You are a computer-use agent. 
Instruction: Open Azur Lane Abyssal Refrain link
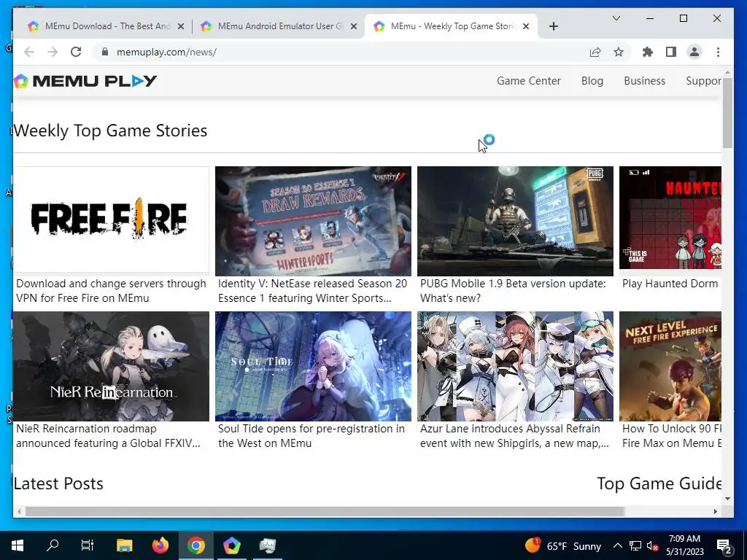[x=514, y=436]
